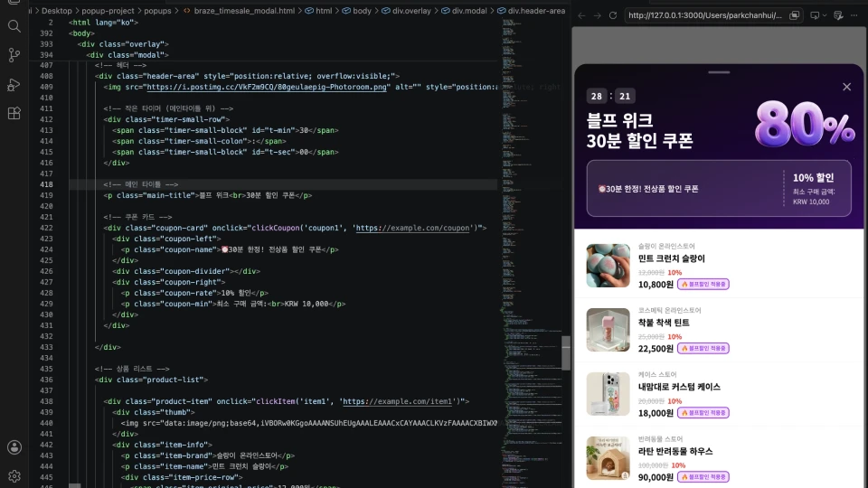868x488 pixels.
Task: Click the 라탄 반려동물 하우스 product name
Action: [x=675, y=451]
